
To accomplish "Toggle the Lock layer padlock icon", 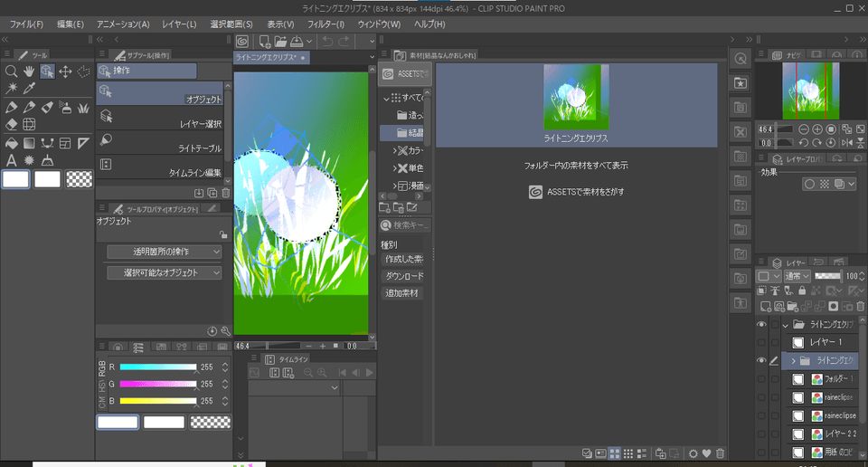I will pyautogui.click(x=802, y=291).
